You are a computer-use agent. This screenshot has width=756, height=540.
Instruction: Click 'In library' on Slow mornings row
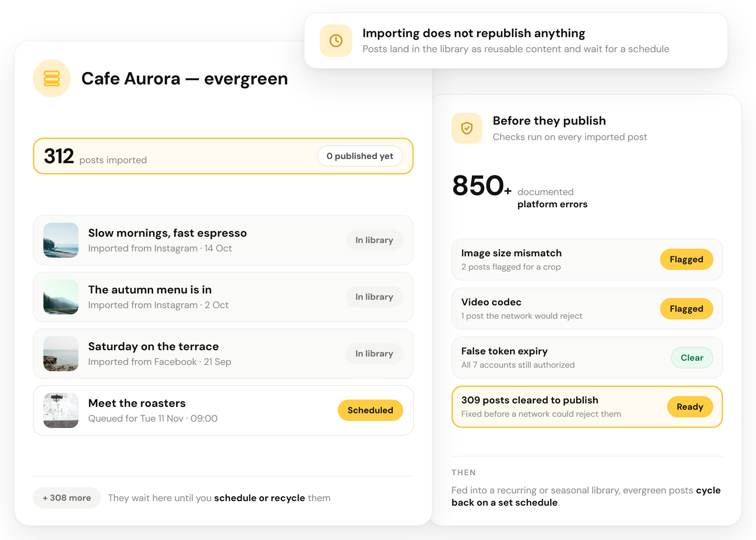[x=374, y=240]
